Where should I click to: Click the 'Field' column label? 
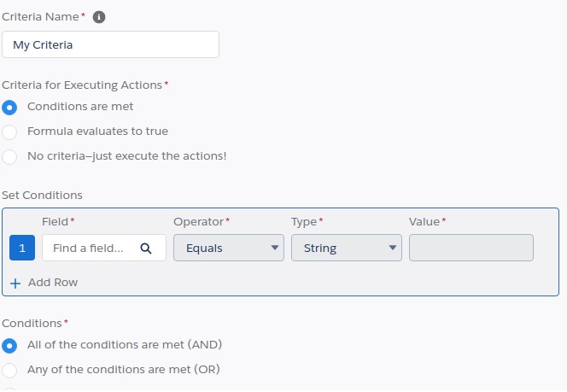click(x=55, y=222)
